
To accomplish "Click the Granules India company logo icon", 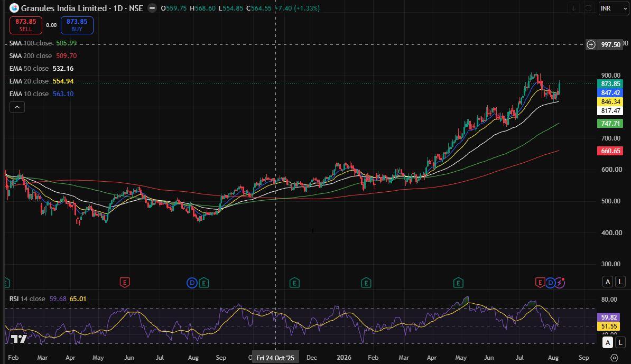I will [14, 8].
